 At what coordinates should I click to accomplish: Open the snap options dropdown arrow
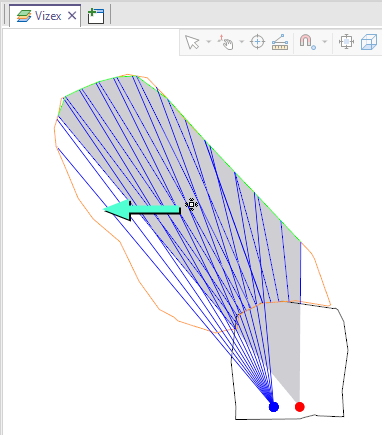[x=325, y=42]
